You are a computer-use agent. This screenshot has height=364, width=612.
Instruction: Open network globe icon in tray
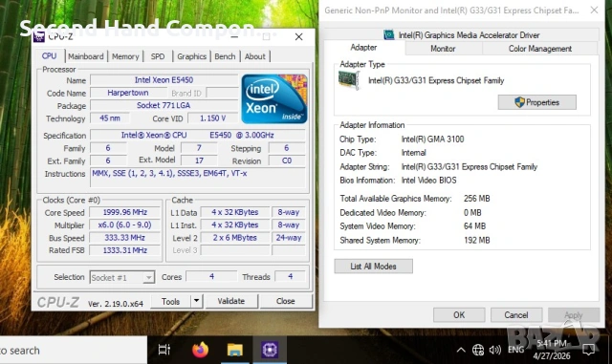point(478,350)
